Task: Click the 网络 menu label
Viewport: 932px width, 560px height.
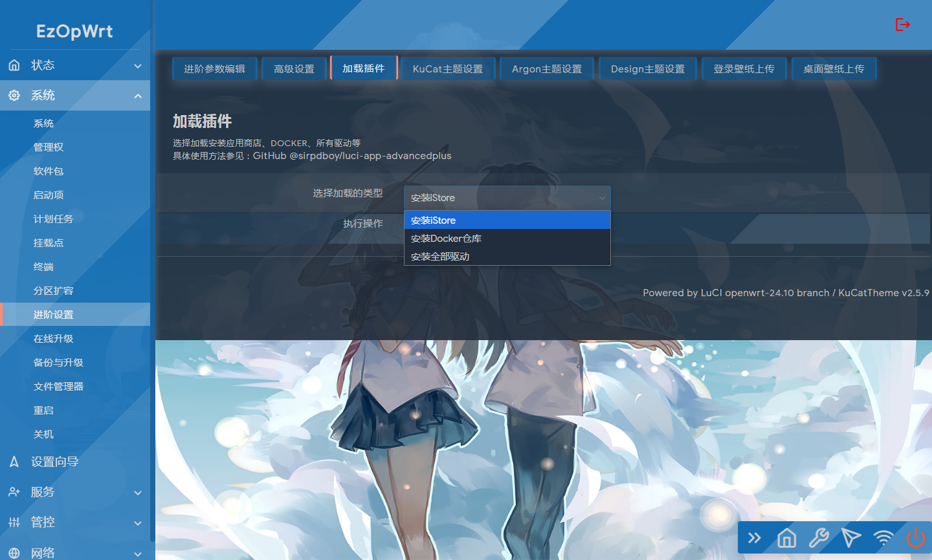Action: pos(43,553)
